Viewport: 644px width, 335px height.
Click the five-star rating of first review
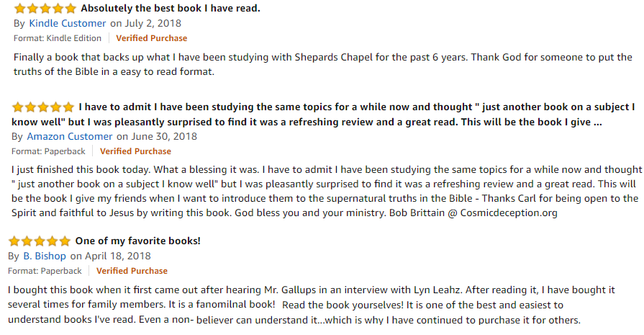[45, 8]
